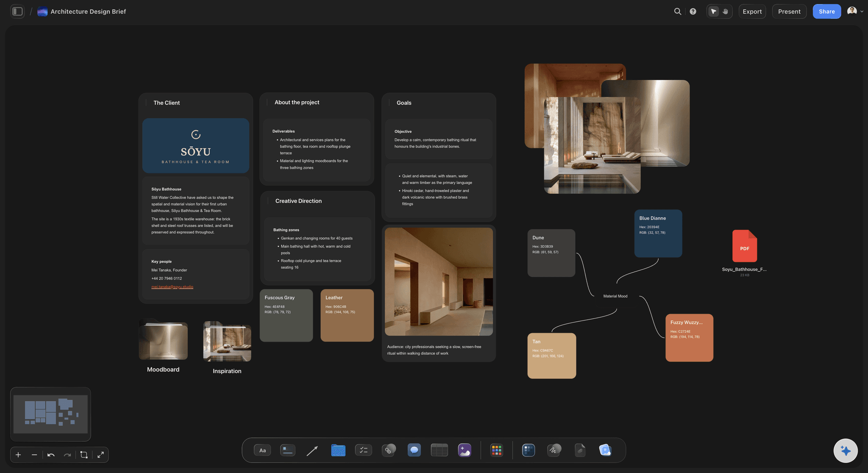Select the arrow connector tool
The width and height of the screenshot is (868, 473).
(x=312, y=451)
